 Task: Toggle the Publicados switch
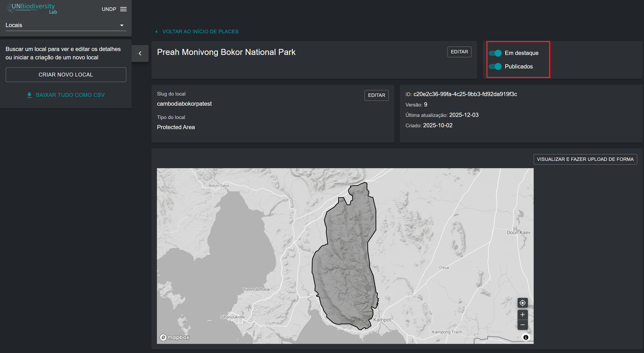(x=495, y=67)
